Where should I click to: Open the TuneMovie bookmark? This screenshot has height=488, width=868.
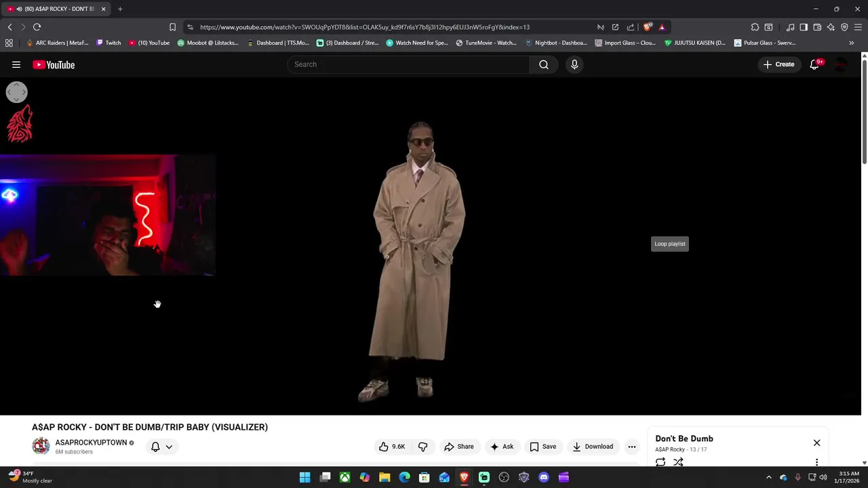486,43
